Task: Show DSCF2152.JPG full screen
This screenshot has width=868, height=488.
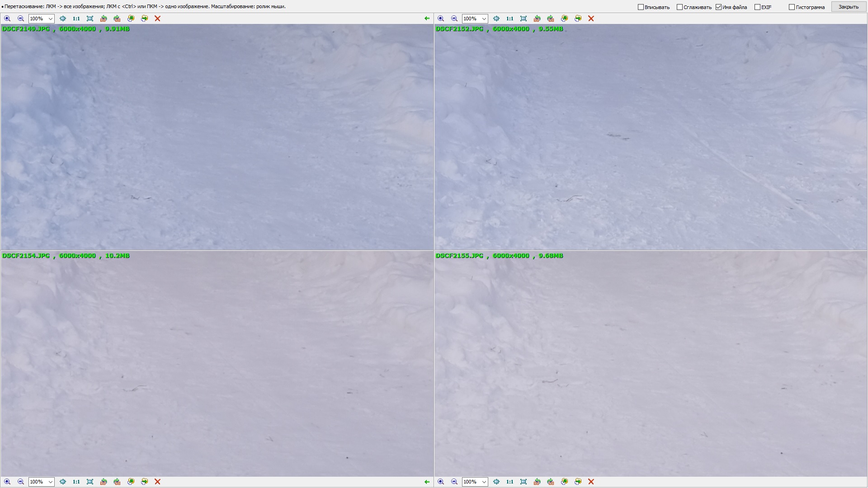Action: [524, 19]
